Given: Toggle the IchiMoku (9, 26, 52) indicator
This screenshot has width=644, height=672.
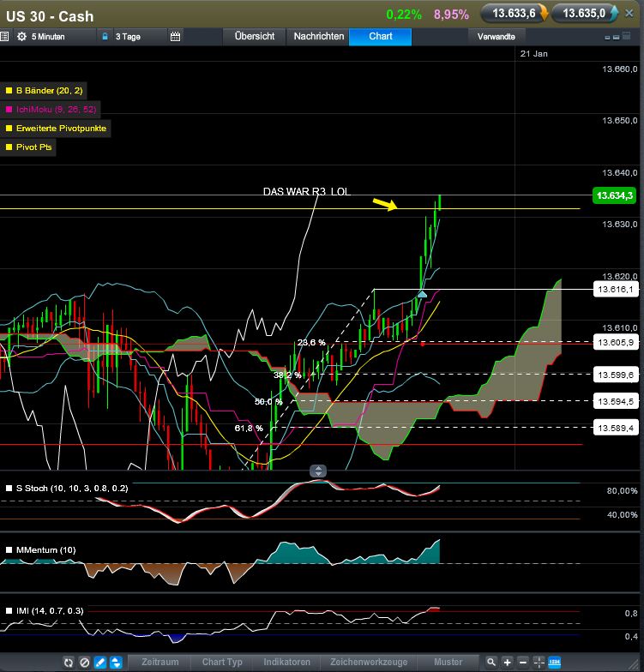Looking at the screenshot, I should tap(57, 109).
